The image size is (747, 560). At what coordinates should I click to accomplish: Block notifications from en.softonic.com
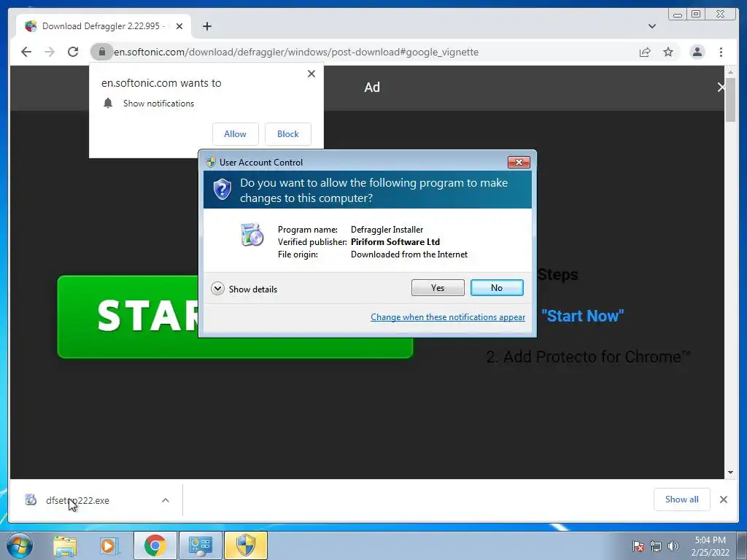pos(287,134)
